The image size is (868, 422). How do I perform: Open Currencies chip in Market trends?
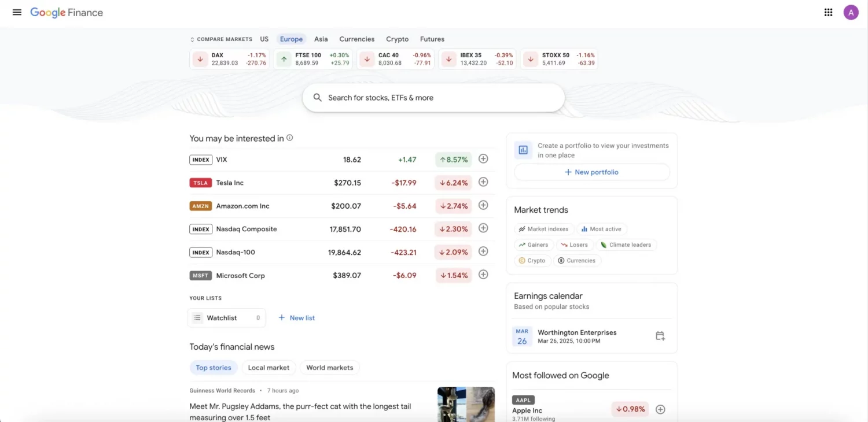point(577,261)
